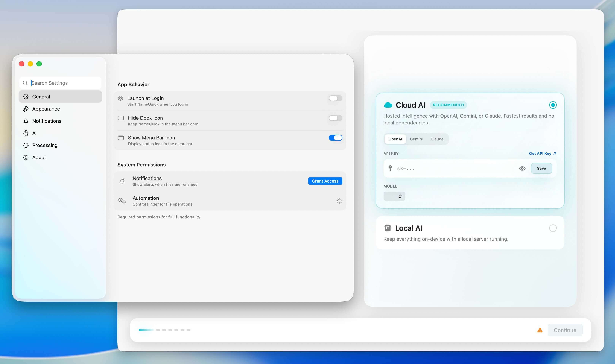Click the General gear icon in sidebar
The width and height of the screenshot is (615, 364).
tap(26, 97)
